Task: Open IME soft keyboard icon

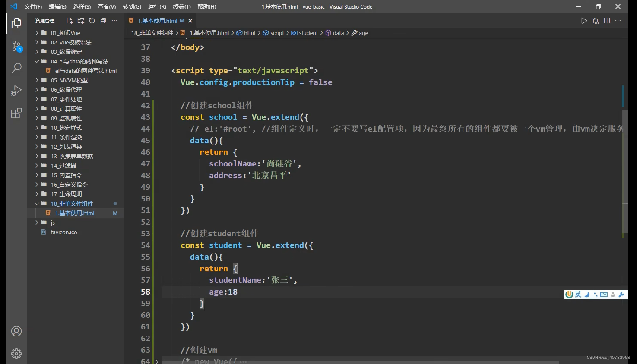Action: click(604, 295)
